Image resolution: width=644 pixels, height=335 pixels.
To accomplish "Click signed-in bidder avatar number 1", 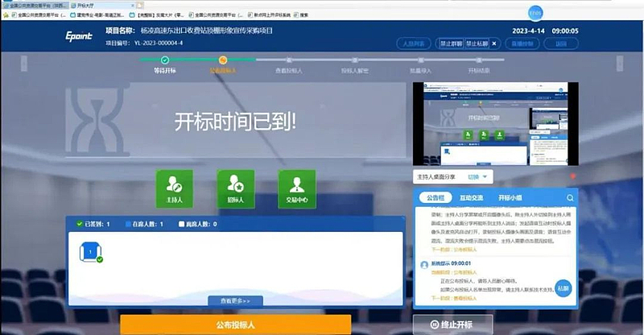I will point(90,252).
